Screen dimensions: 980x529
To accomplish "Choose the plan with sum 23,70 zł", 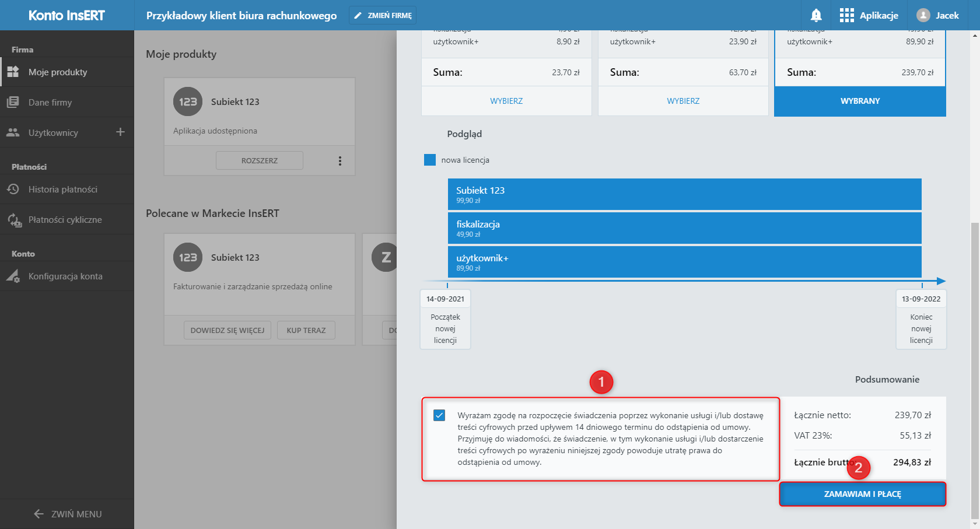I will [x=506, y=101].
